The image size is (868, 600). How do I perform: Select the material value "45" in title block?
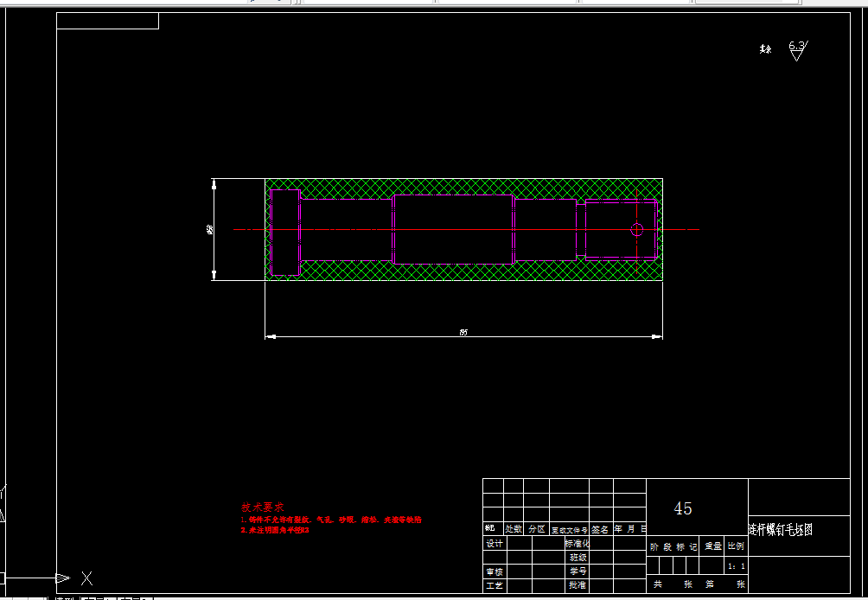682,508
